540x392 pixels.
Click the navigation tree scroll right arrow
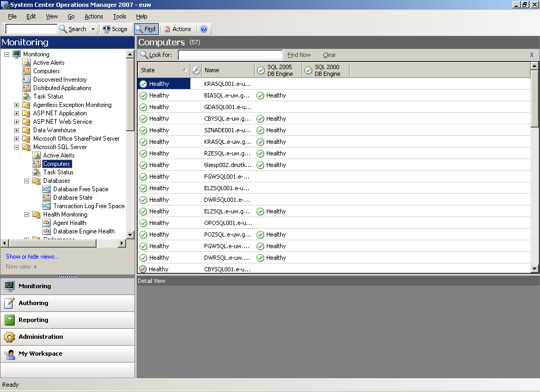[121, 243]
